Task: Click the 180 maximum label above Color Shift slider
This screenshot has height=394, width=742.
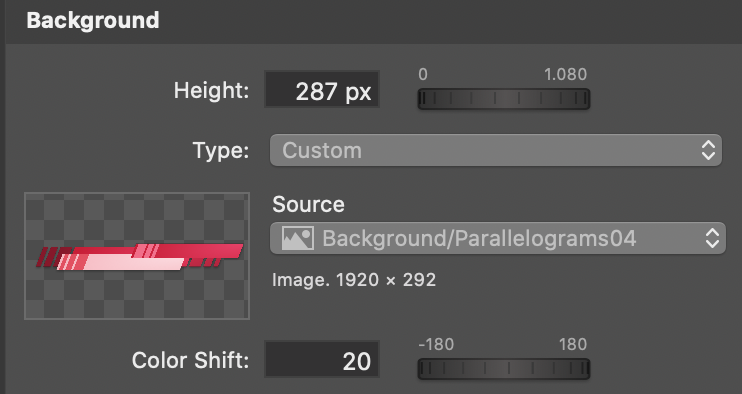Action: pos(573,344)
